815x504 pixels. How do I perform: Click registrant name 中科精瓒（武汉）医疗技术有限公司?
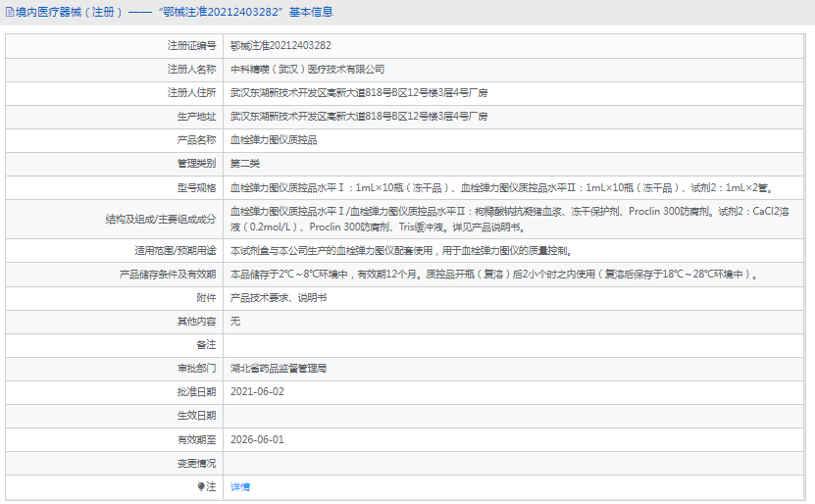click(307, 69)
